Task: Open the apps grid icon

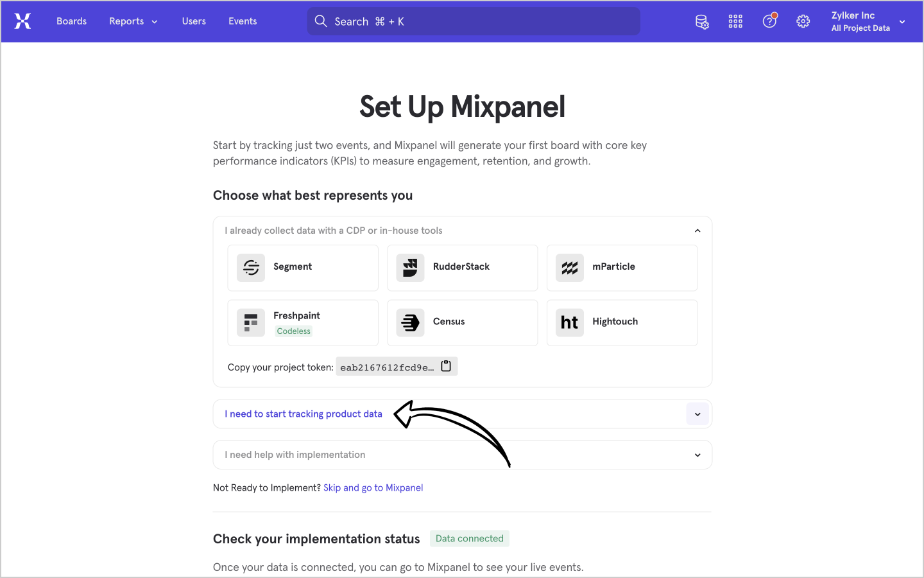Action: [x=735, y=22]
